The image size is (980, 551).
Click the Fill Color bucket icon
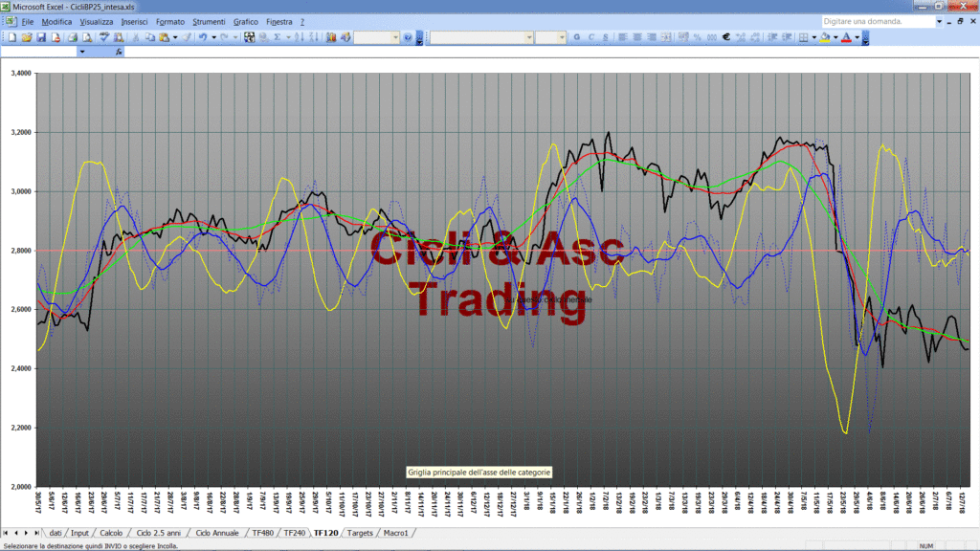coord(825,37)
